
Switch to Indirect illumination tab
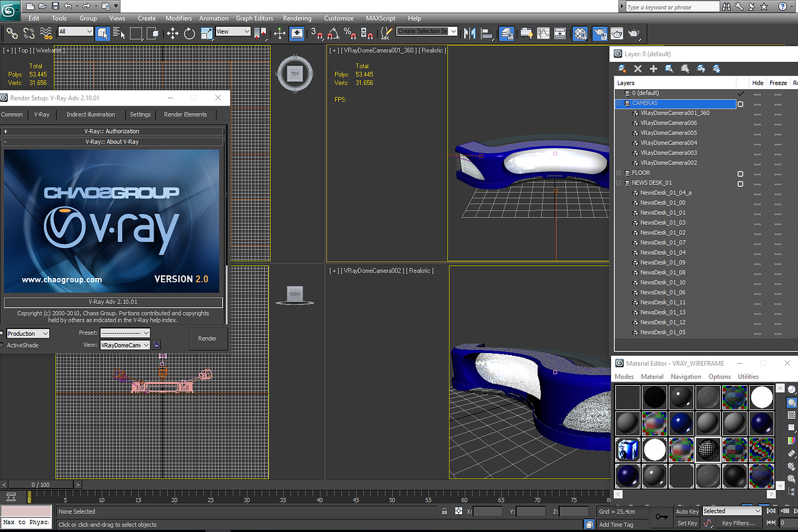tap(90, 114)
